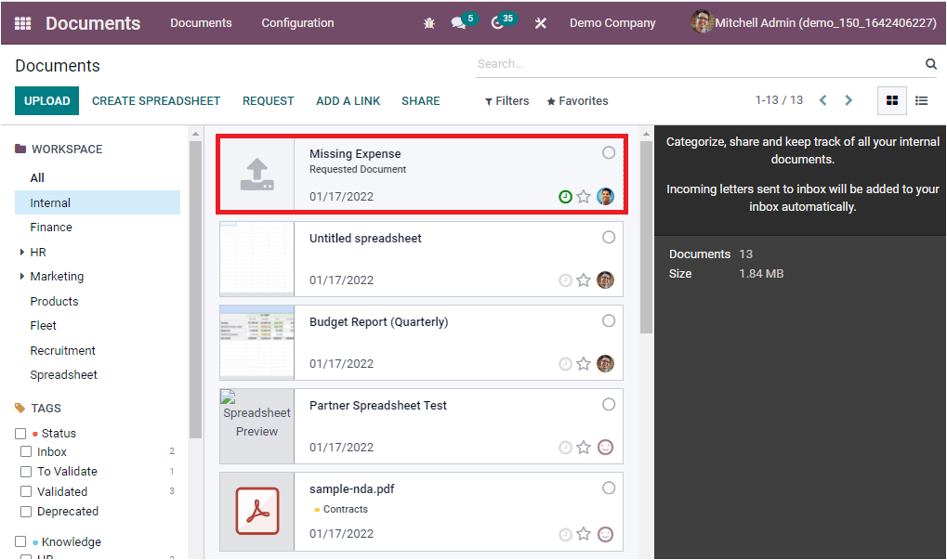
Task: Expand the Marketing workspace folder
Action: 21,276
